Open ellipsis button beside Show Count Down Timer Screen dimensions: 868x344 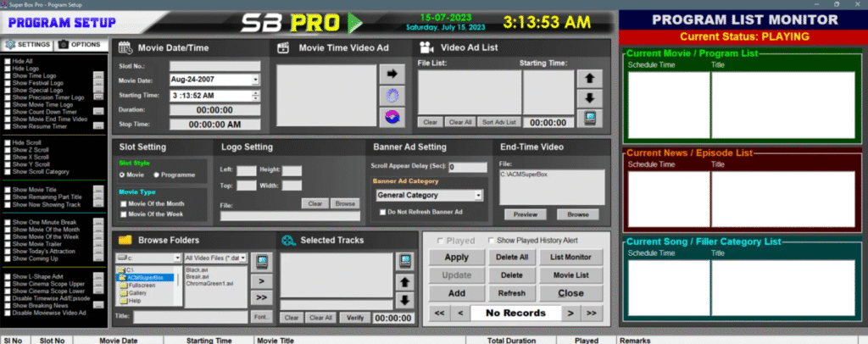point(98,112)
